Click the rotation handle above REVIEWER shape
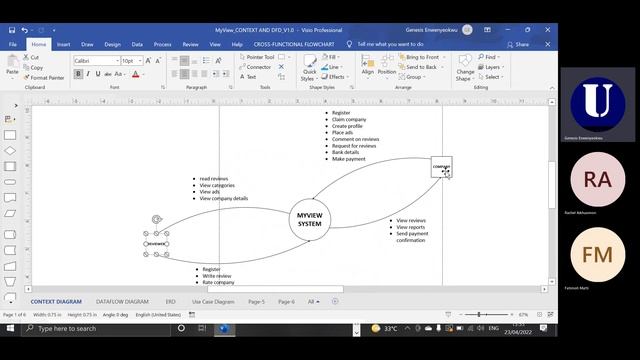The image size is (640, 360). coord(157,219)
